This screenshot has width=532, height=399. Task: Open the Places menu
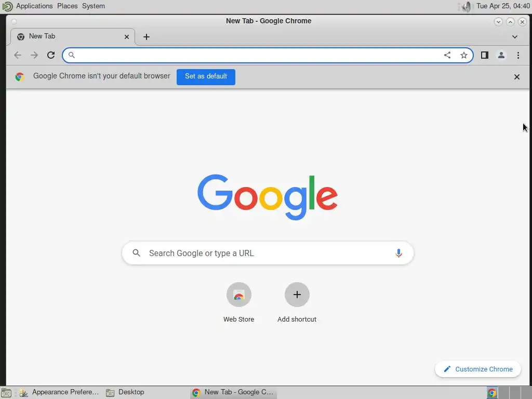[x=67, y=6]
